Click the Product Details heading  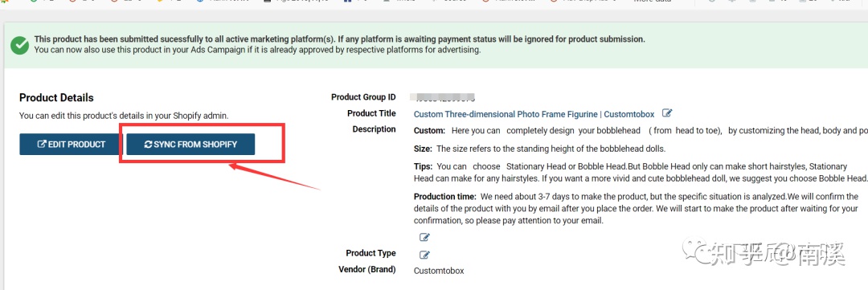[56, 97]
